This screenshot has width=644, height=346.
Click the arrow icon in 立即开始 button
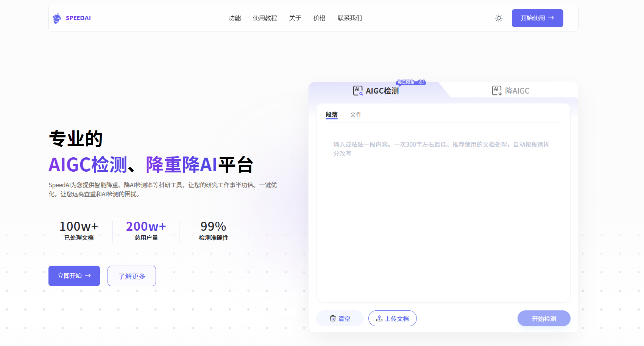(88, 276)
